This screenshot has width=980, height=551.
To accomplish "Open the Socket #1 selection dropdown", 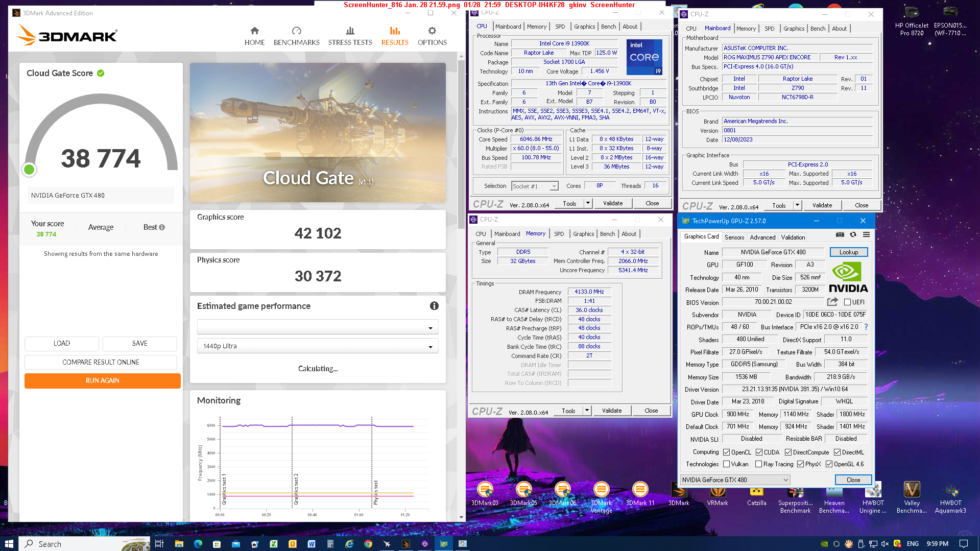I will click(535, 186).
